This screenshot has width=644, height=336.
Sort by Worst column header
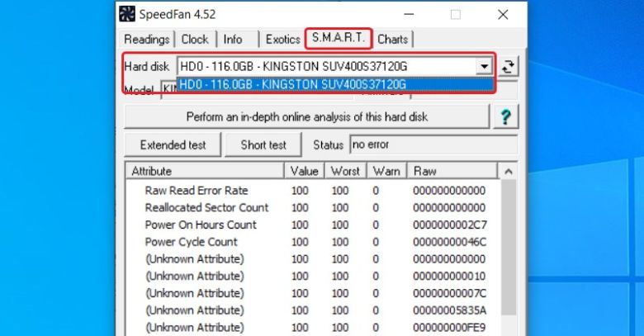point(345,171)
